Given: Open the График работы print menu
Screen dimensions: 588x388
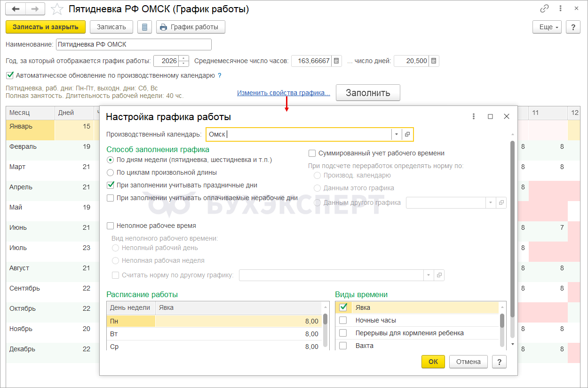Looking at the screenshot, I should 190,27.
